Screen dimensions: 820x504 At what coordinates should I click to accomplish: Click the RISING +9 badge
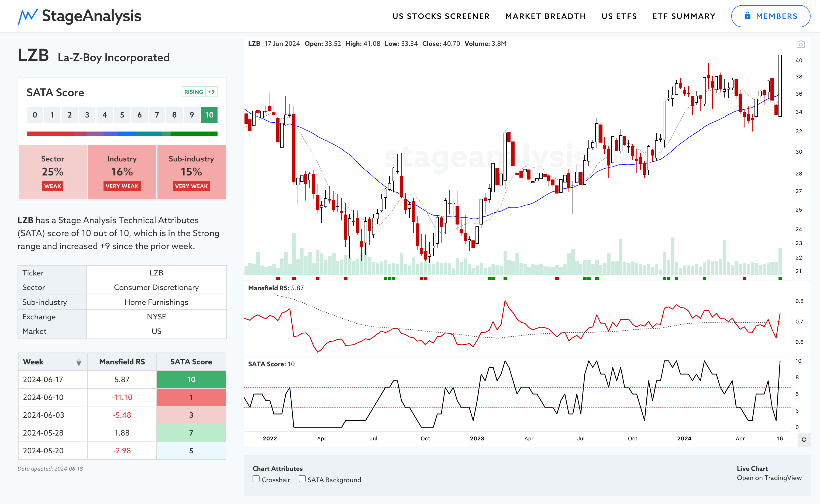199,92
